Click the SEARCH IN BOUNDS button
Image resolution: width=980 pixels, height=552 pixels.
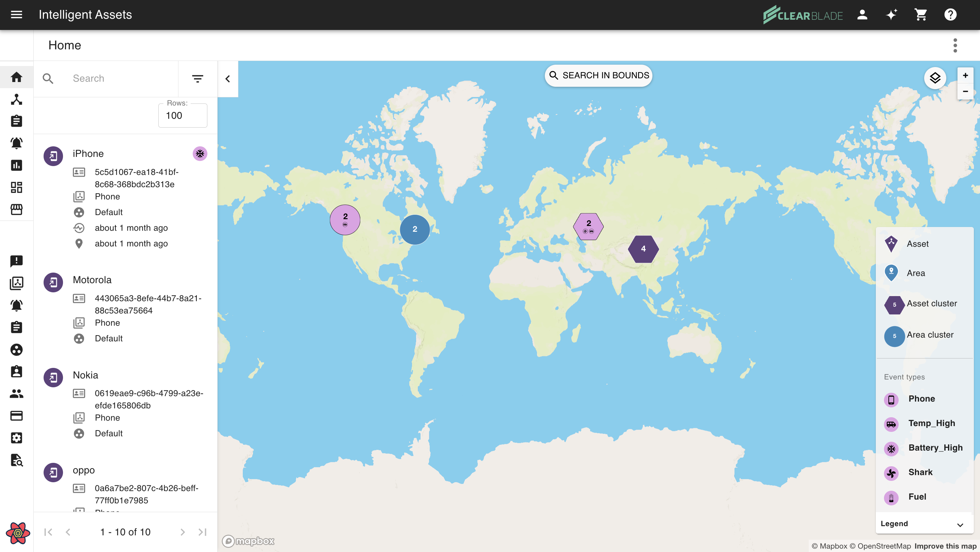coord(598,76)
